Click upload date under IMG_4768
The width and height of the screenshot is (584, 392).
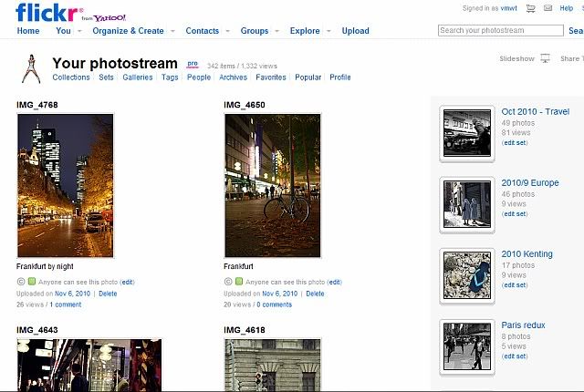(x=72, y=294)
